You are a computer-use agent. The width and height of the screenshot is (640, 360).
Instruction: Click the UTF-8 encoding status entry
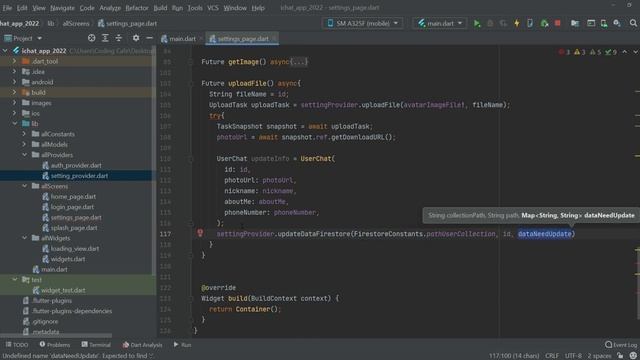[x=573, y=356]
